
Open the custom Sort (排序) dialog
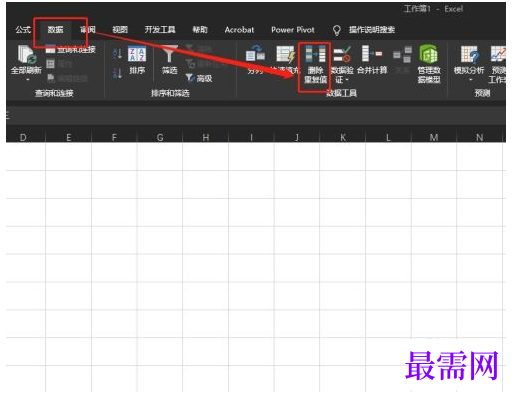(137, 60)
